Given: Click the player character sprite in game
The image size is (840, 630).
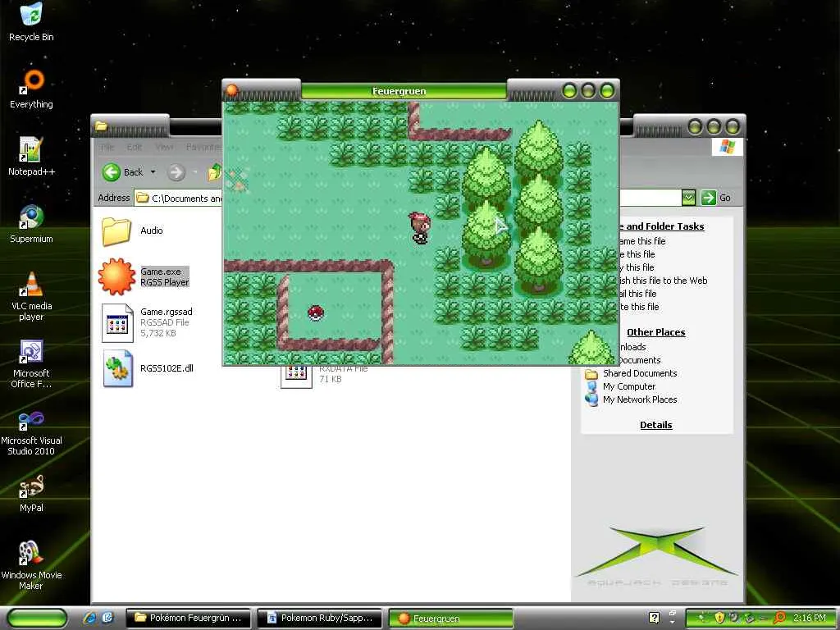Looking at the screenshot, I should 420,228.
